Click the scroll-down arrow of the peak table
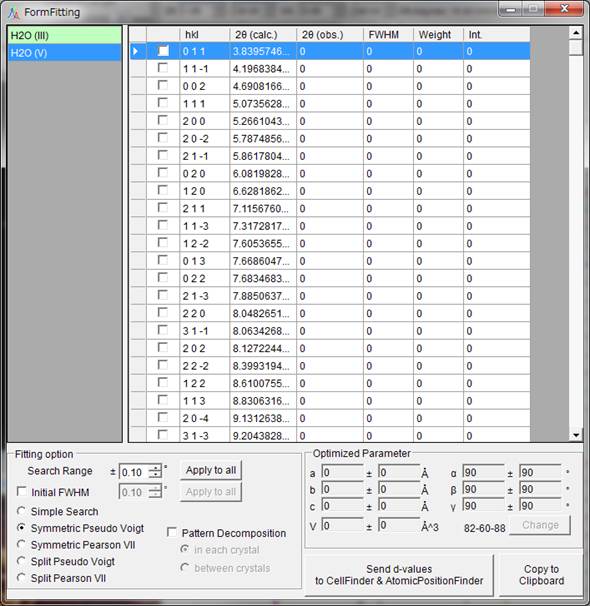590x606 pixels. pyautogui.click(x=576, y=435)
